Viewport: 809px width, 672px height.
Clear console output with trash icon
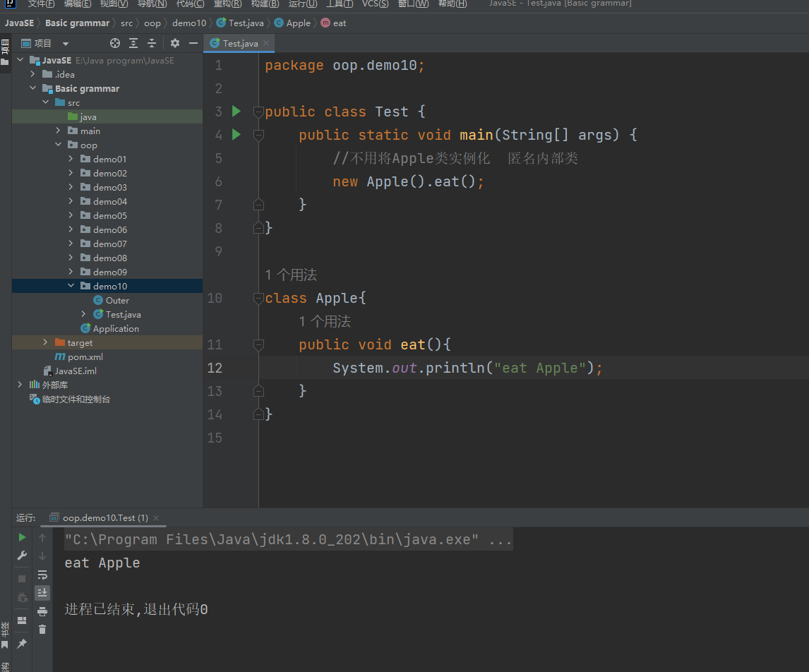click(x=42, y=630)
